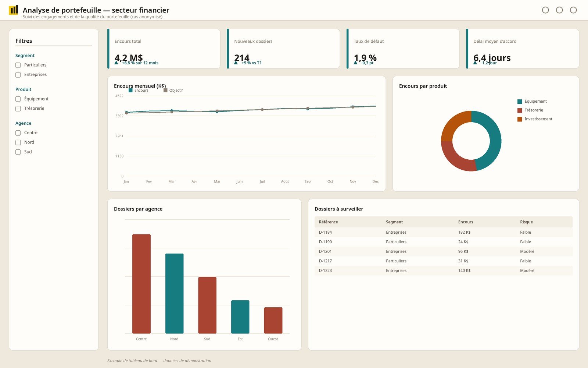Toggle the Objectif legend swatch in line chart
The height and width of the screenshot is (368, 588).
pyautogui.click(x=165, y=90)
